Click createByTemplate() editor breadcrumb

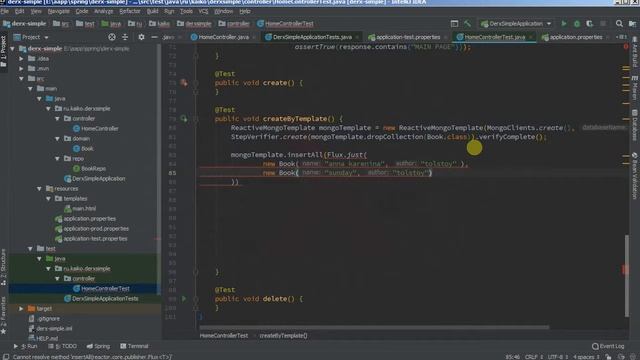point(283,336)
